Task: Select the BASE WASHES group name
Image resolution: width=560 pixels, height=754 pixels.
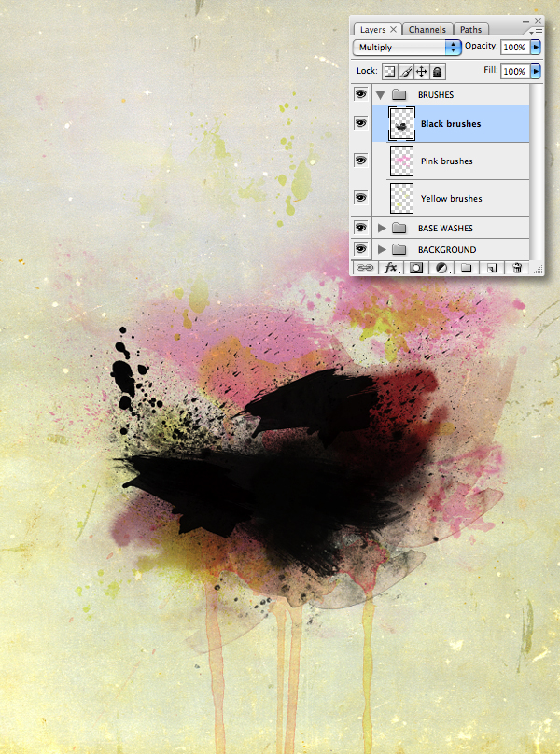Action: tap(445, 228)
